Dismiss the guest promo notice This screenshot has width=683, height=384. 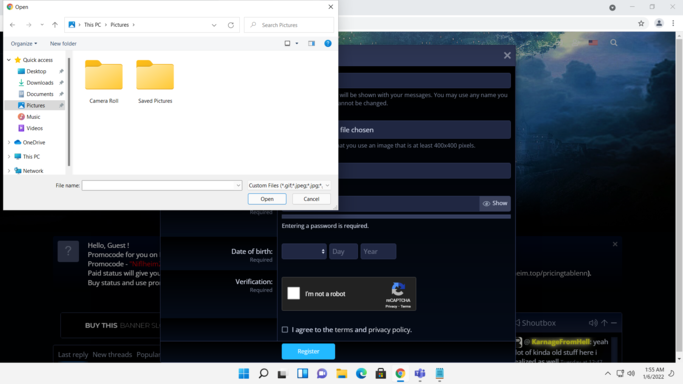pos(615,244)
